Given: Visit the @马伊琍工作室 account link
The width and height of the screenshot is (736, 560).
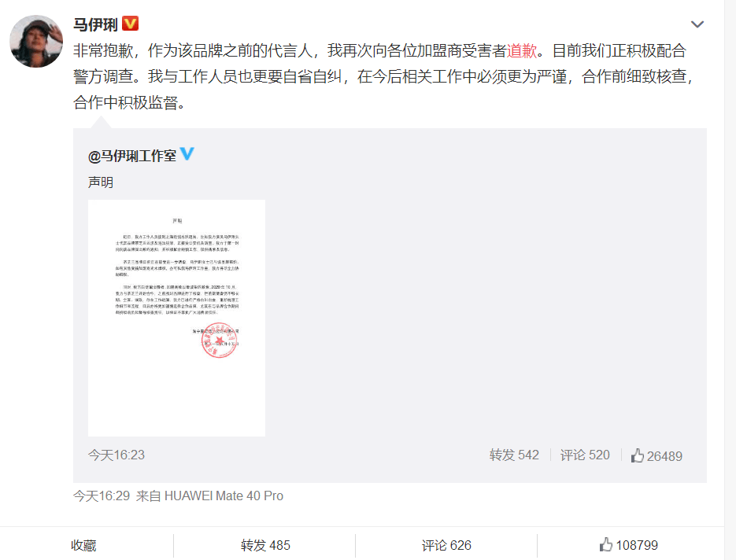Looking at the screenshot, I should pyautogui.click(x=132, y=155).
